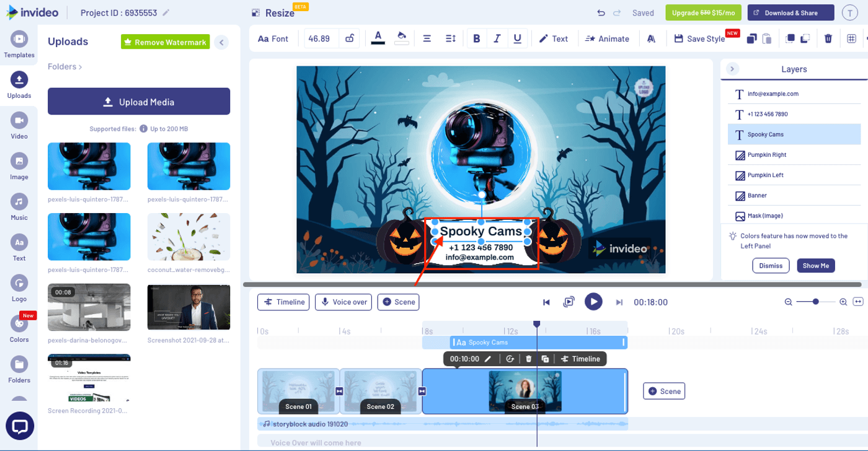Open the Voice over tool

343,302
